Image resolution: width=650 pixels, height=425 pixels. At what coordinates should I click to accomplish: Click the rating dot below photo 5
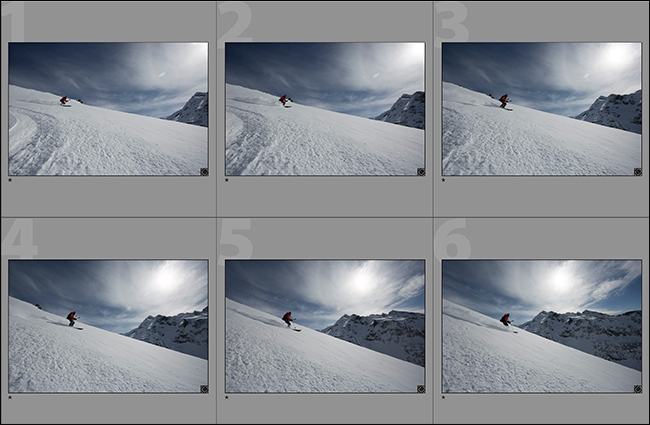227,398
